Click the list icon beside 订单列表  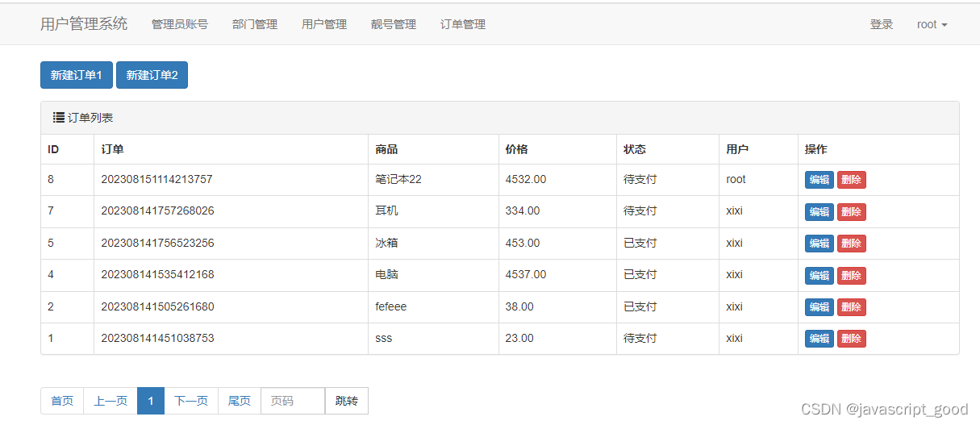(59, 118)
